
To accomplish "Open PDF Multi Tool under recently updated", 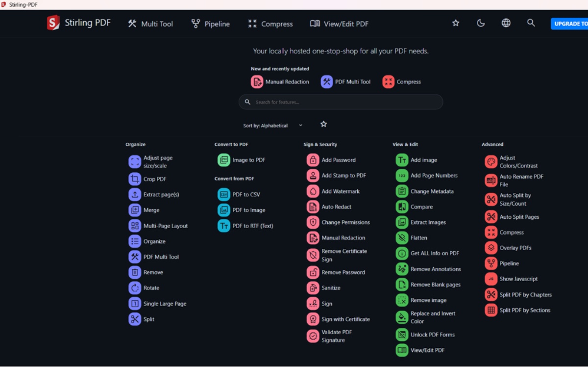I will [346, 82].
